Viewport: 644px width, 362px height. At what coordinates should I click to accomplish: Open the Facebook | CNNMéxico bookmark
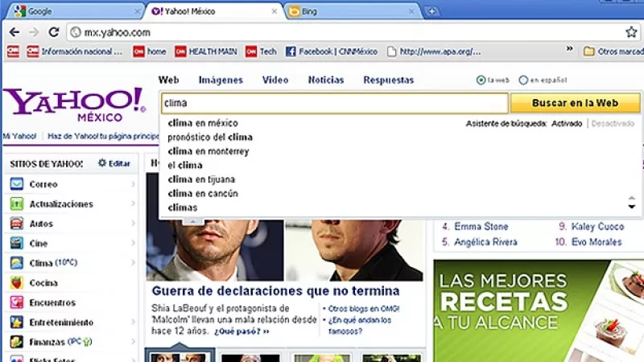[332, 51]
